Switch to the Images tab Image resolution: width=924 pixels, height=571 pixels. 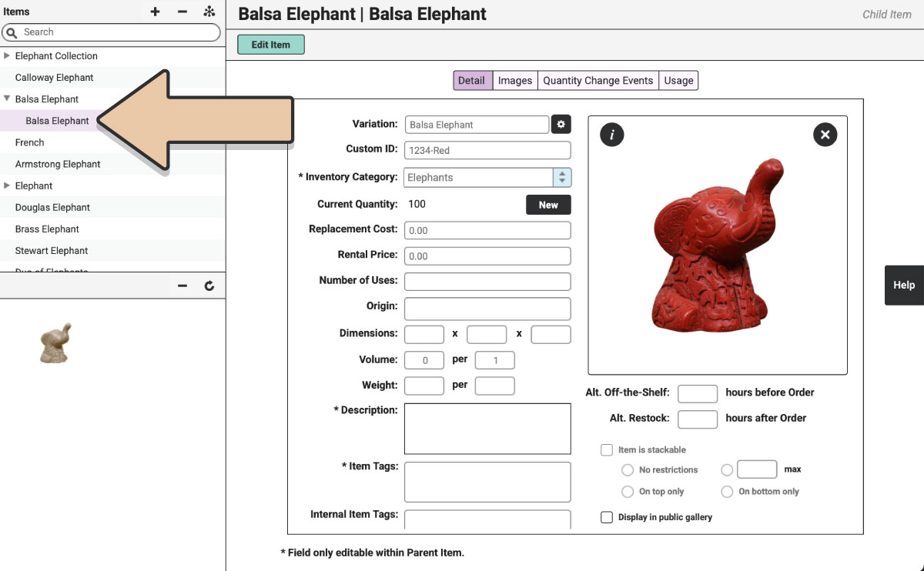(x=515, y=80)
